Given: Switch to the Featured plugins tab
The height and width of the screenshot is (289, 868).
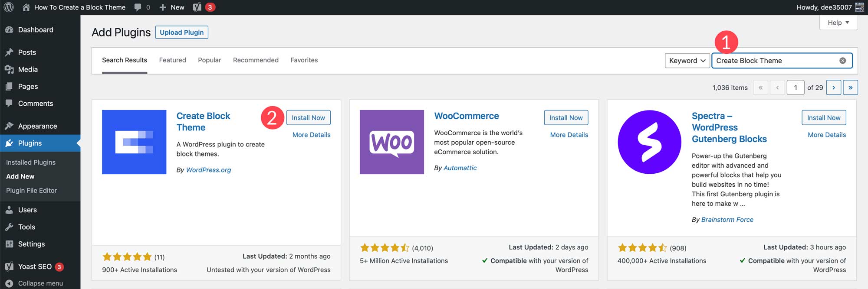Looking at the screenshot, I should pos(172,60).
